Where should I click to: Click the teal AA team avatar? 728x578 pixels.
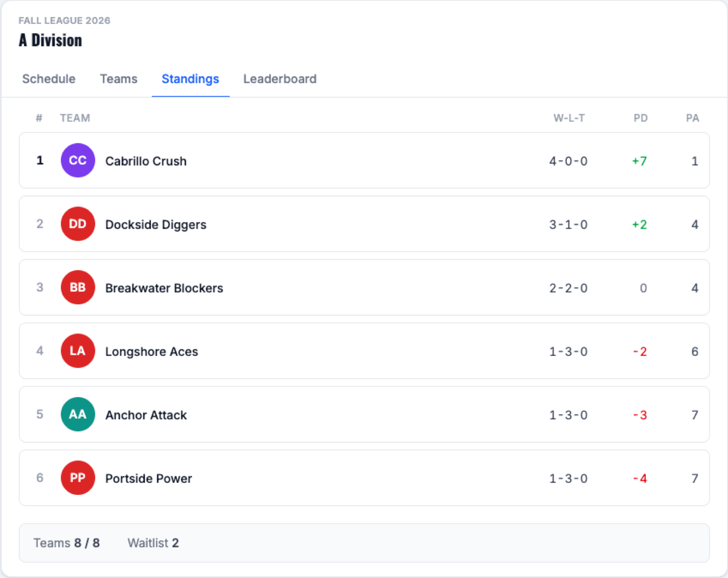78,414
